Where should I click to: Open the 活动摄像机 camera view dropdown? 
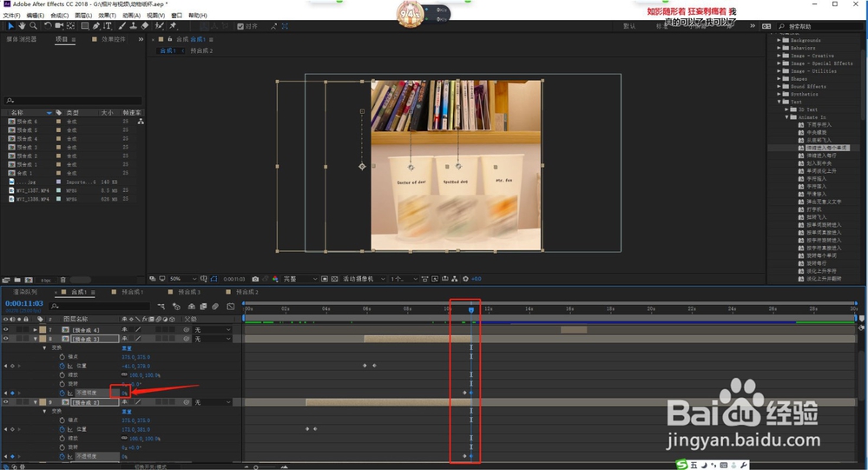(x=364, y=279)
